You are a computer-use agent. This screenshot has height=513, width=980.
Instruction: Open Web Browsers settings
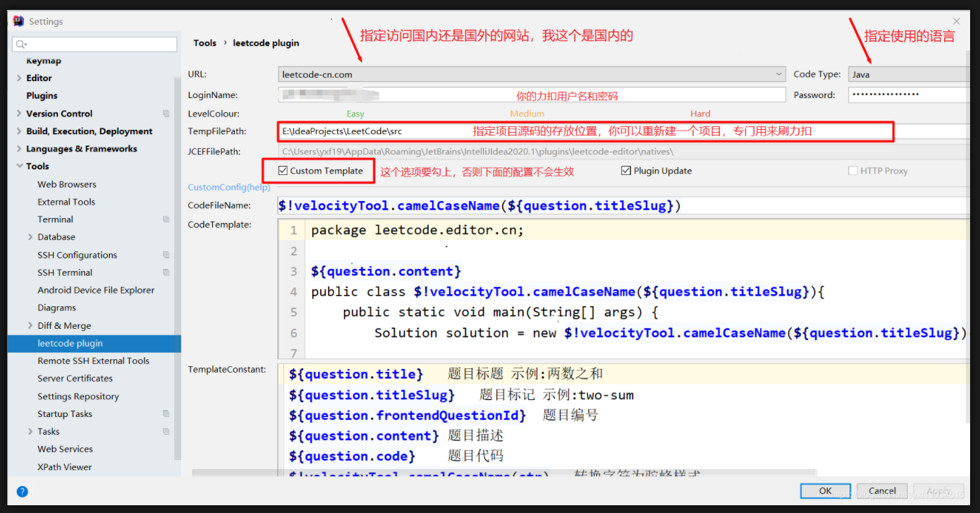tap(67, 184)
